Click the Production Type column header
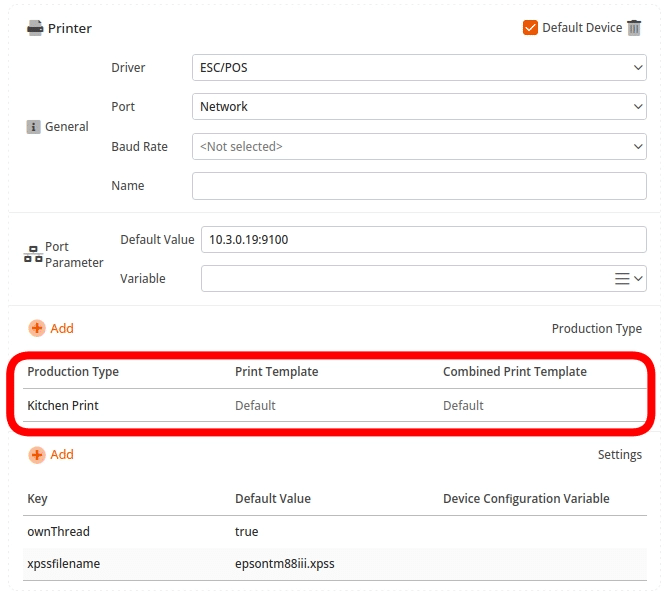The image size is (671, 603). point(73,372)
